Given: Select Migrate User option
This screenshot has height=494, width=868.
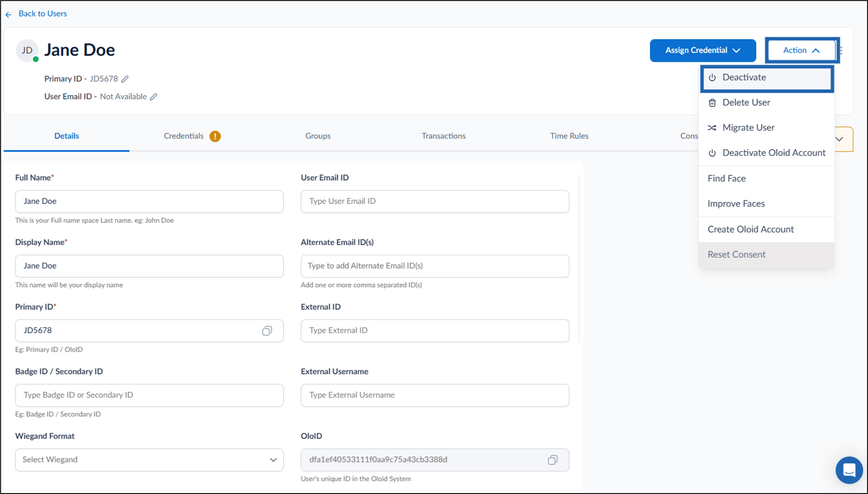Looking at the screenshot, I should click(x=766, y=128).
